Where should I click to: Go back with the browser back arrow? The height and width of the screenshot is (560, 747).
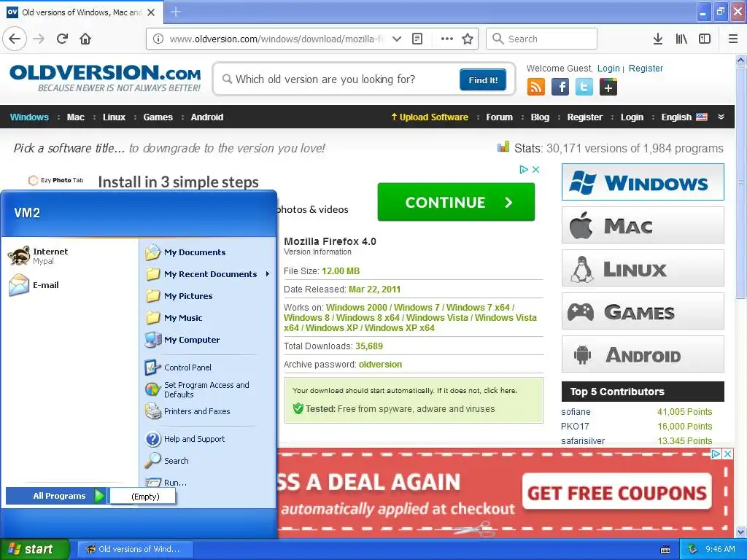[x=15, y=39]
